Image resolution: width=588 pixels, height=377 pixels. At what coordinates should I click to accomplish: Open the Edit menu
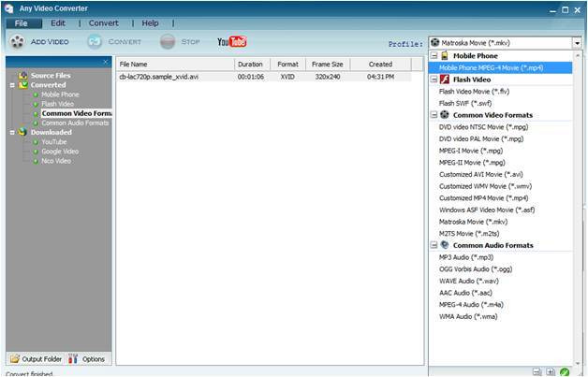(x=58, y=23)
